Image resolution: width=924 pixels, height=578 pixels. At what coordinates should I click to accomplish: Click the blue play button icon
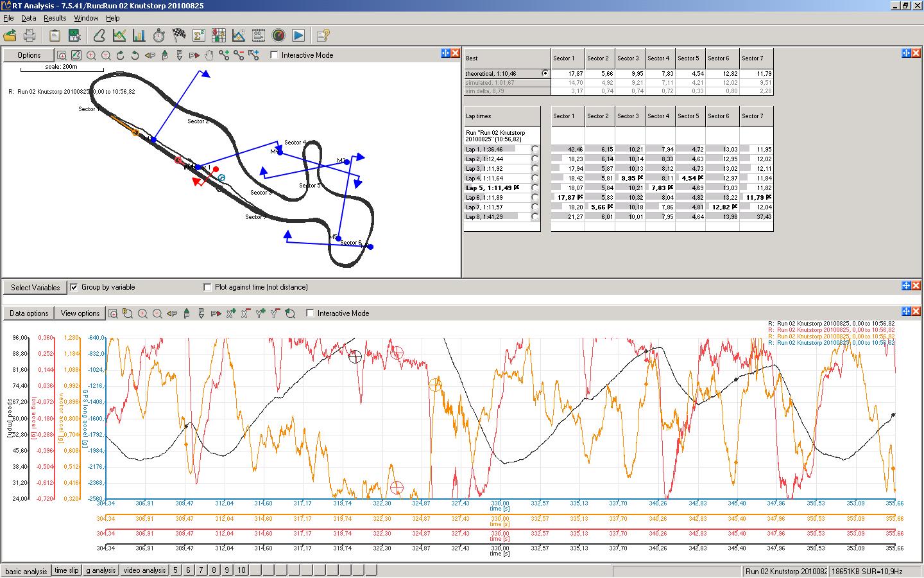click(298, 35)
